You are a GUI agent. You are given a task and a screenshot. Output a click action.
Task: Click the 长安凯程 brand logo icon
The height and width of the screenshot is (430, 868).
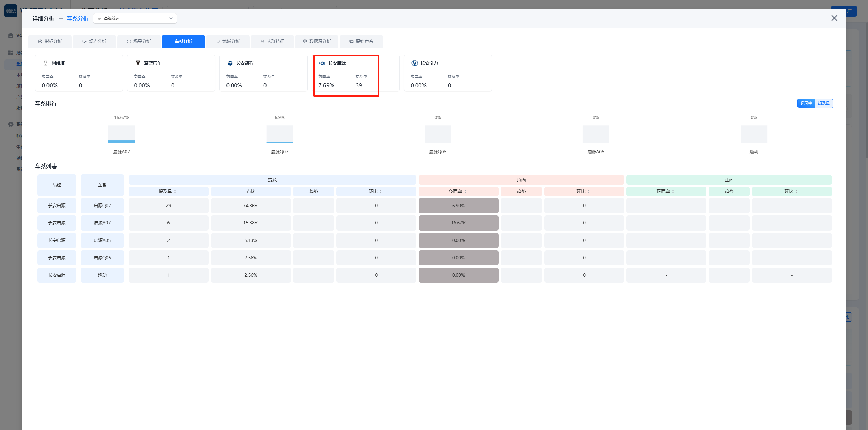[x=230, y=63]
